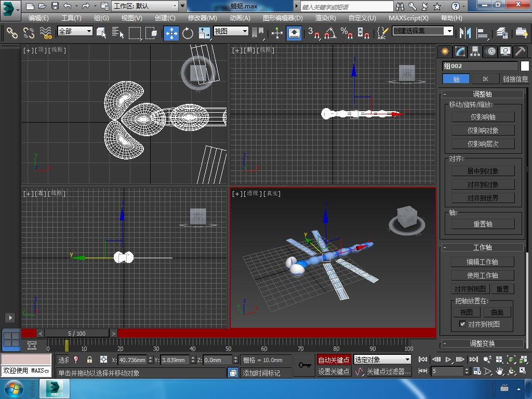This screenshot has height=399, width=532.
Task: Open the Utilities hammer panel
Action: coord(520,51)
